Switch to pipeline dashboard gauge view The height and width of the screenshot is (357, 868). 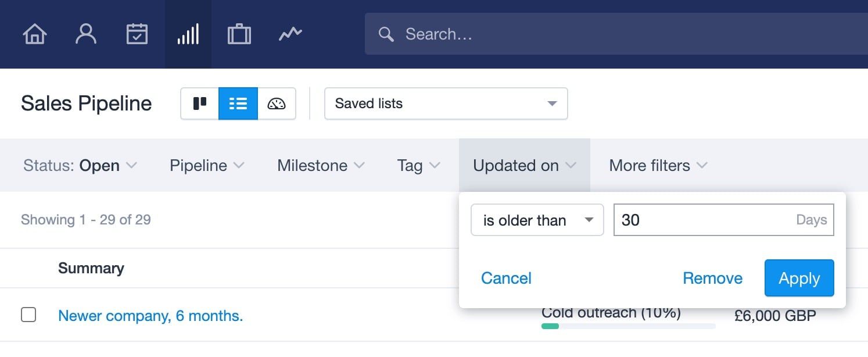click(x=277, y=103)
